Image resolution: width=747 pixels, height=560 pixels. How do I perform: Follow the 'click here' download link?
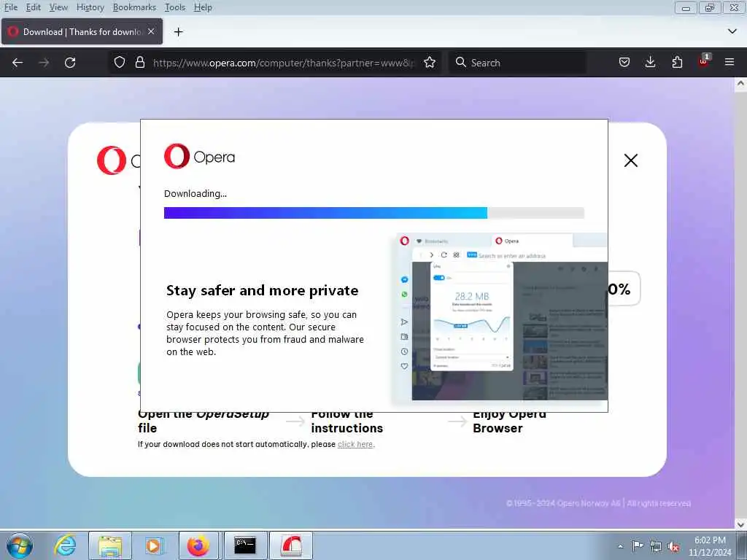[355, 444]
